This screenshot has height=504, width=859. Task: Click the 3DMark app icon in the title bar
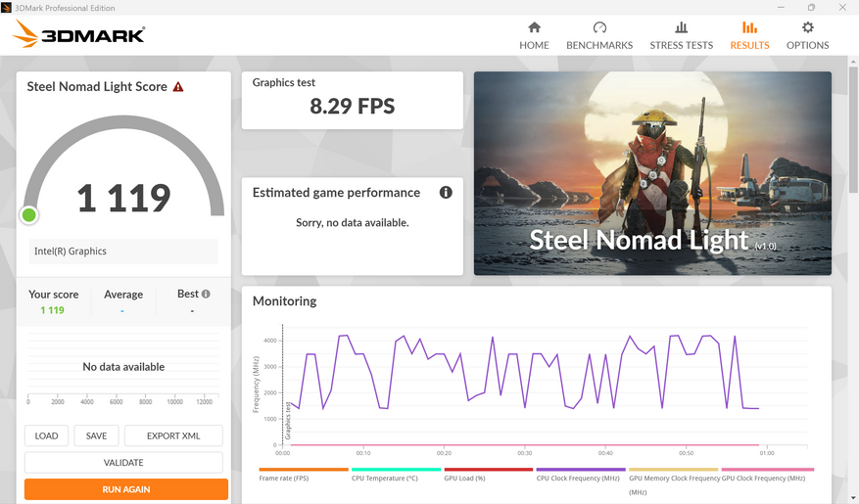click(x=6, y=8)
